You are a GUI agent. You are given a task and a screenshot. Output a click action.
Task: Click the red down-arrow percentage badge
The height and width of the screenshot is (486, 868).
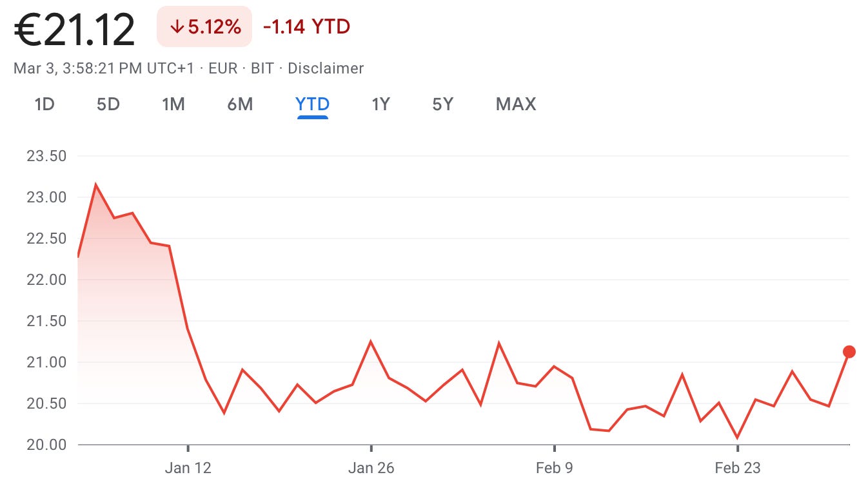click(204, 28)
